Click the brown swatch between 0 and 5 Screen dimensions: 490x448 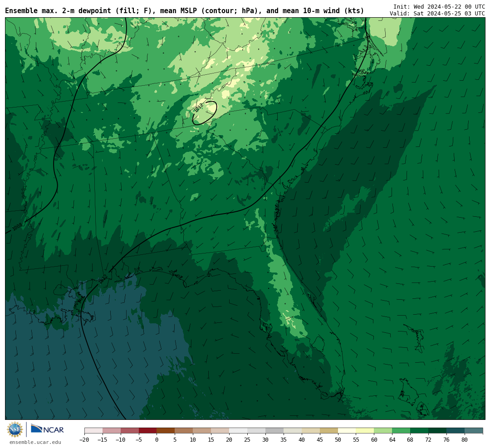click(166, 431)
